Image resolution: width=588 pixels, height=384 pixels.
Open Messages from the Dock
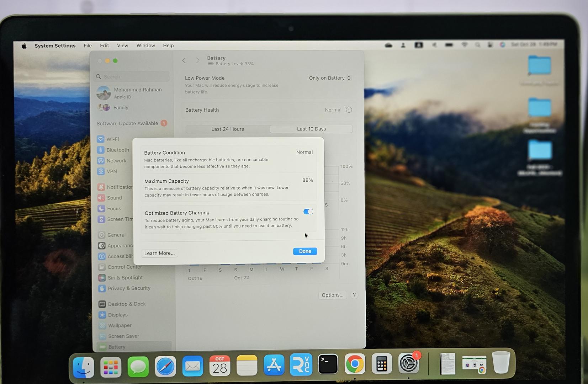coord(138,366)
